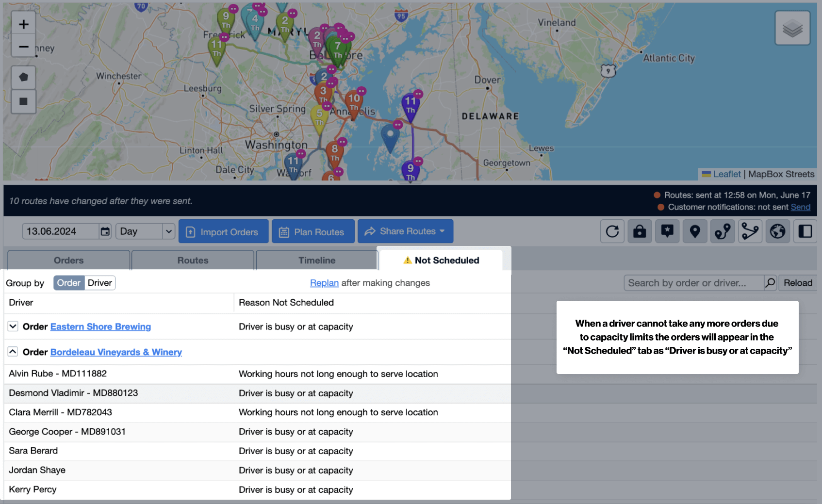
Task: Toggle the side panel with the panel icon
Action: point(805,231)
